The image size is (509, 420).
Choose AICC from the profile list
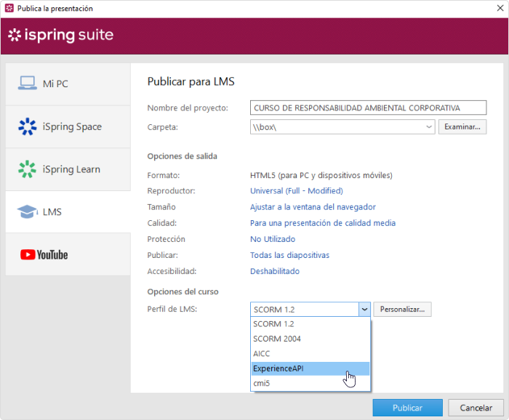(x=310, y=354)
